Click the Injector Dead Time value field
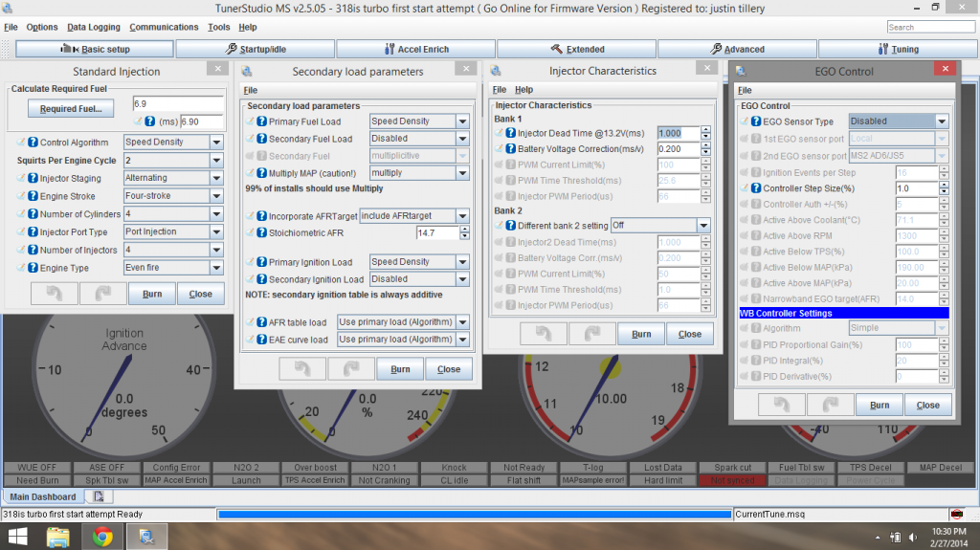This screenshot has height=550, width=980. (679, 133)
